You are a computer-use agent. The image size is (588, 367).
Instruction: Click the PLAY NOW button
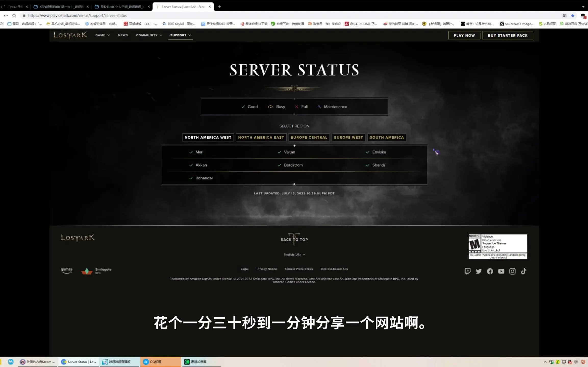coord(464,35)
